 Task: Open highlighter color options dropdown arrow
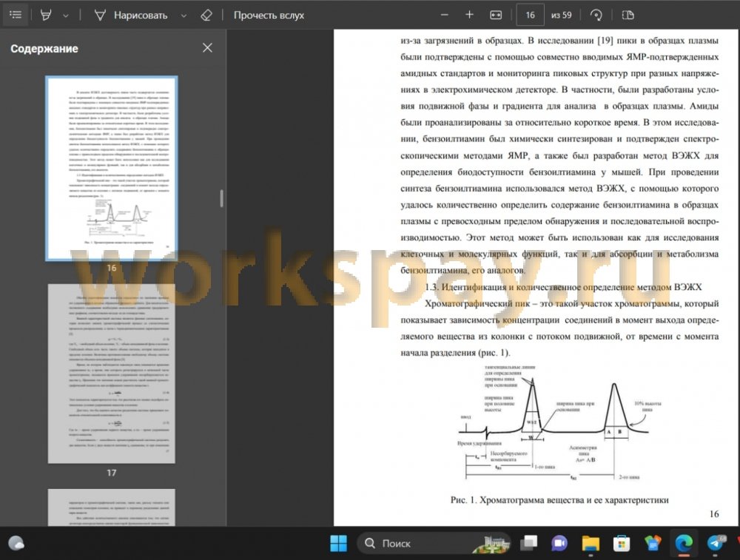coord(66,16)
